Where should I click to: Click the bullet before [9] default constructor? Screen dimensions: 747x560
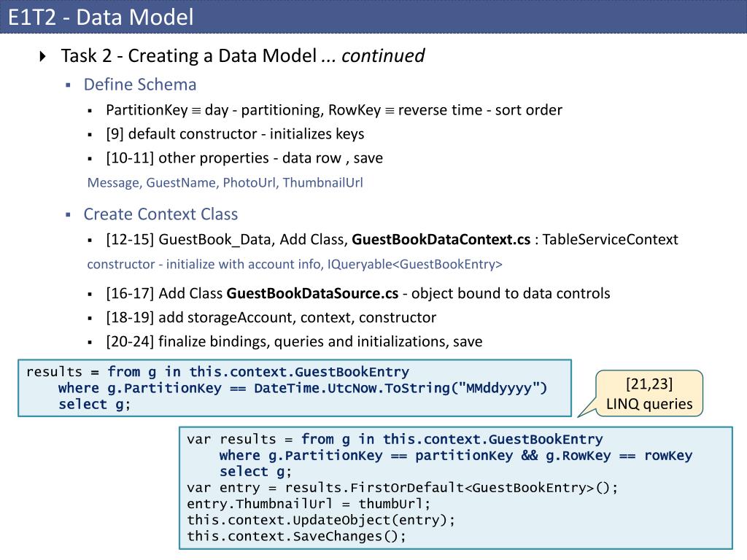90,135
